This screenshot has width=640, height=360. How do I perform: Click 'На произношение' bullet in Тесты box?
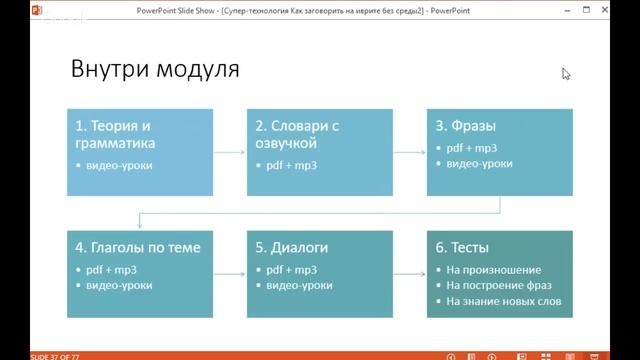pos(494,270)
